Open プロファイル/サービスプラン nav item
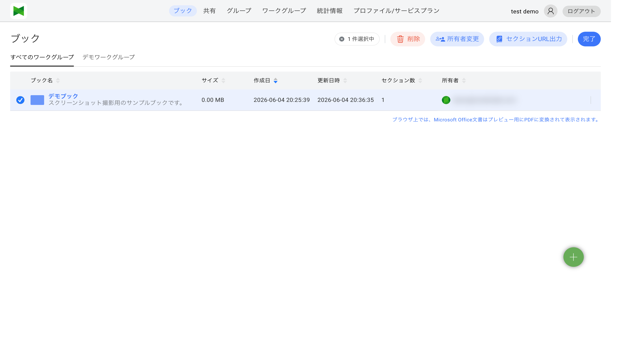The width and height of the screenshot is (619, 364). (396, 11)
